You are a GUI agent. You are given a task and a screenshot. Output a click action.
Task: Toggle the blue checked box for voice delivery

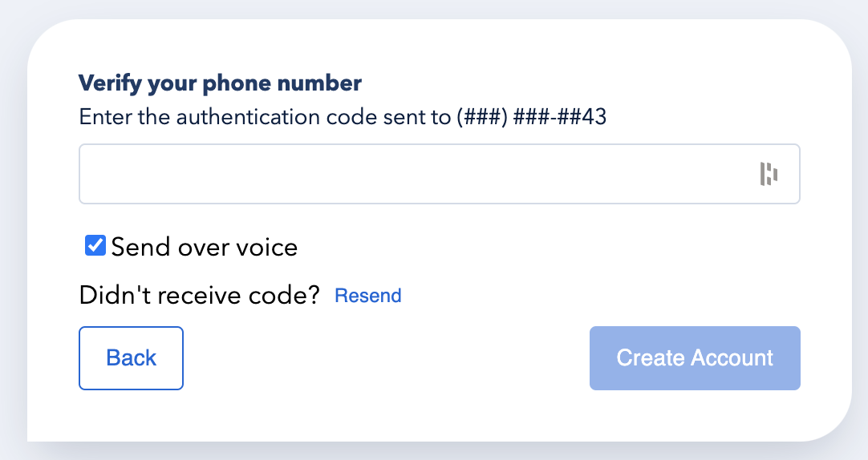click(95, 246)
